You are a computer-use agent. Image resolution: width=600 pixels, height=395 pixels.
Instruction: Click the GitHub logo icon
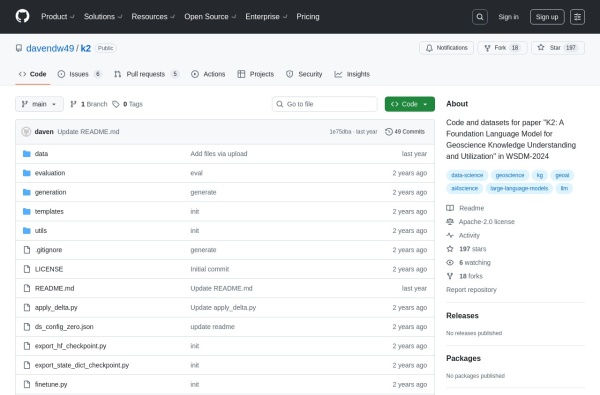click(x=23, y=16)
